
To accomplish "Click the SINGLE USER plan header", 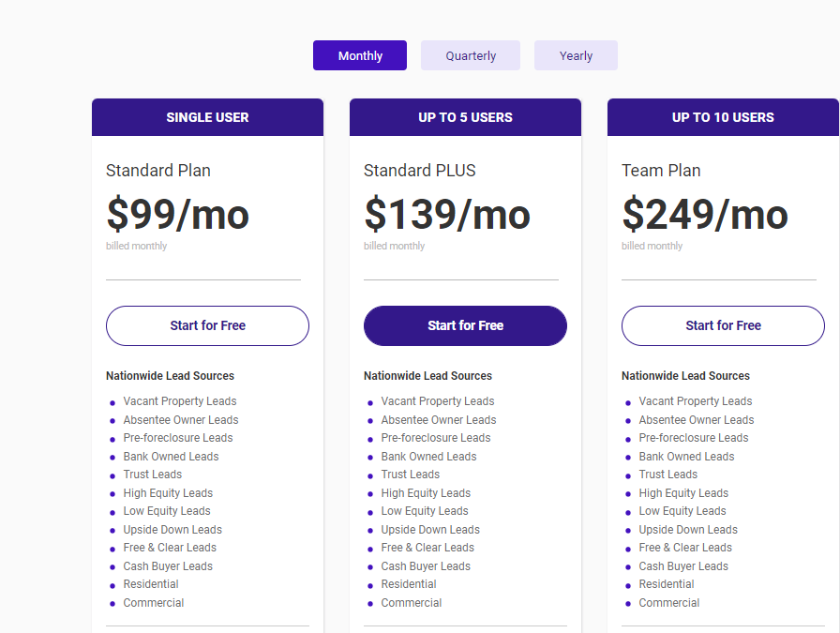I will (207, 117).
